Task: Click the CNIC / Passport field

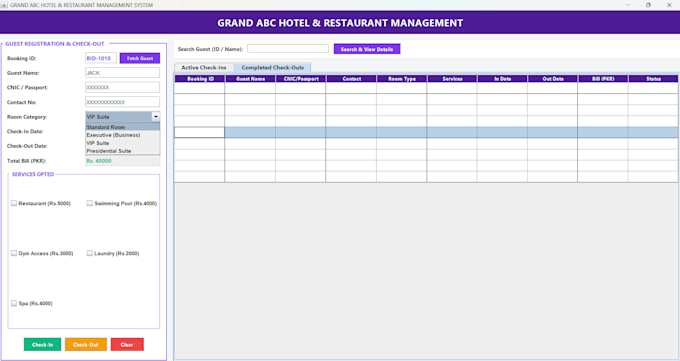Action: click(x=122, y=87)
